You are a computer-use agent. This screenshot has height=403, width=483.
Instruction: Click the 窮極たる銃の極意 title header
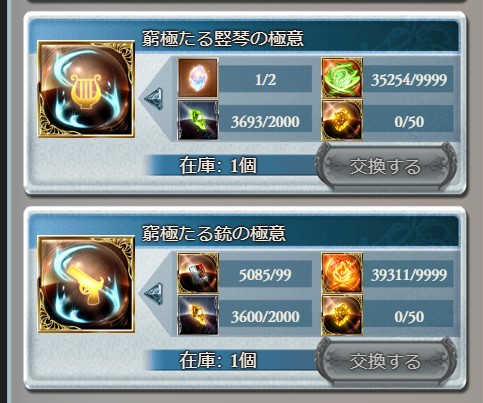click(214, 233)
